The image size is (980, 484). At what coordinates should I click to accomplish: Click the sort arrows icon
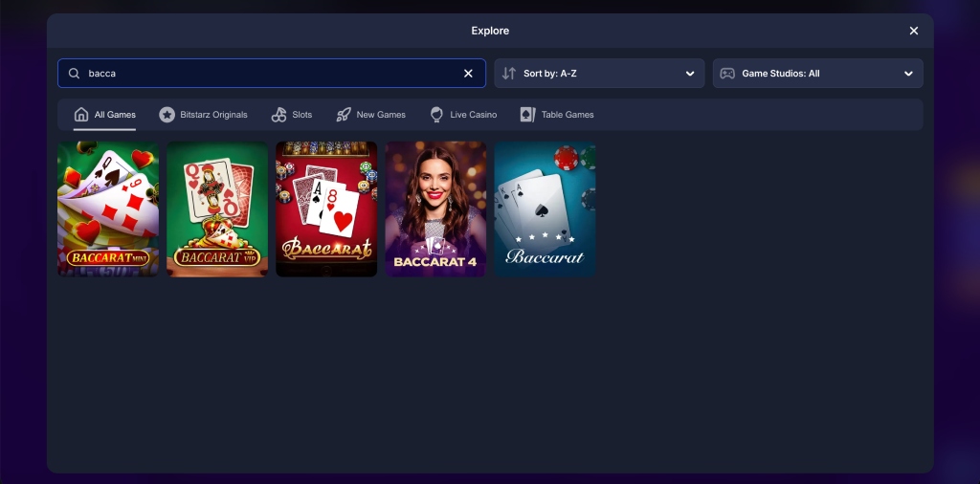tap(509, 73)
